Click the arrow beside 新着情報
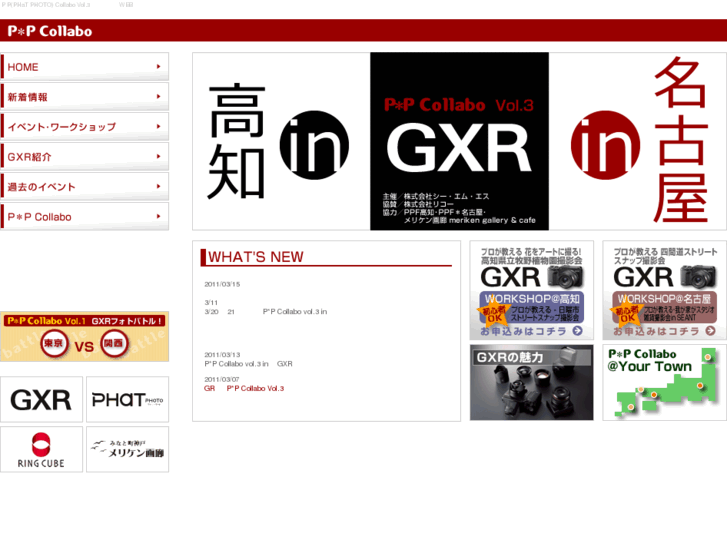The width and height of the screenshot is (727, 545). pyautogui.click(x=159, y=96)
